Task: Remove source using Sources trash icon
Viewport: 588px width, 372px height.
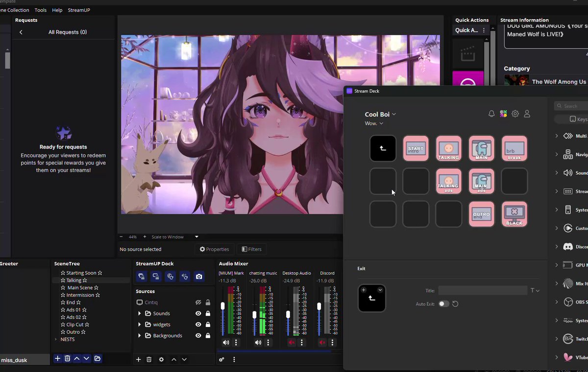Action: click(x=149, y=359)
